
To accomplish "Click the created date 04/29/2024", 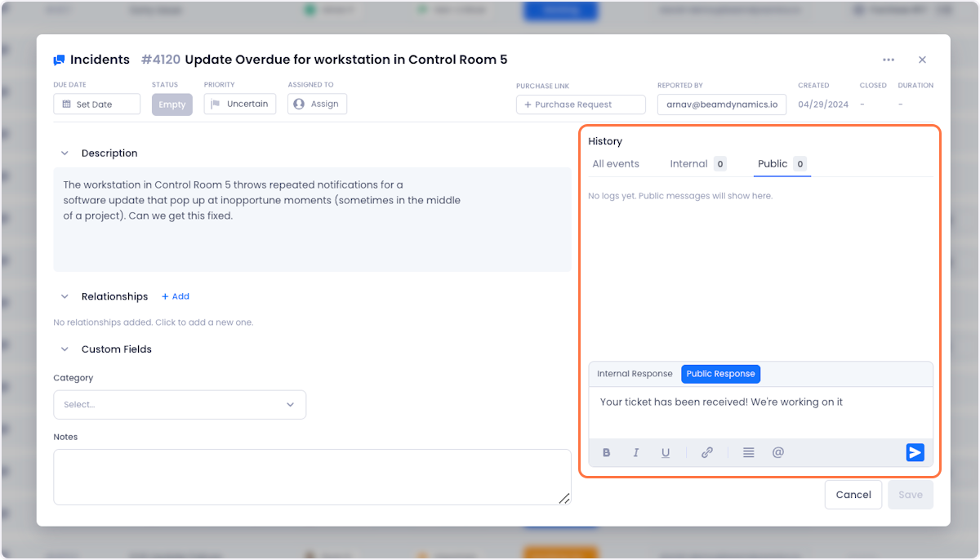I will pos(823,104).
